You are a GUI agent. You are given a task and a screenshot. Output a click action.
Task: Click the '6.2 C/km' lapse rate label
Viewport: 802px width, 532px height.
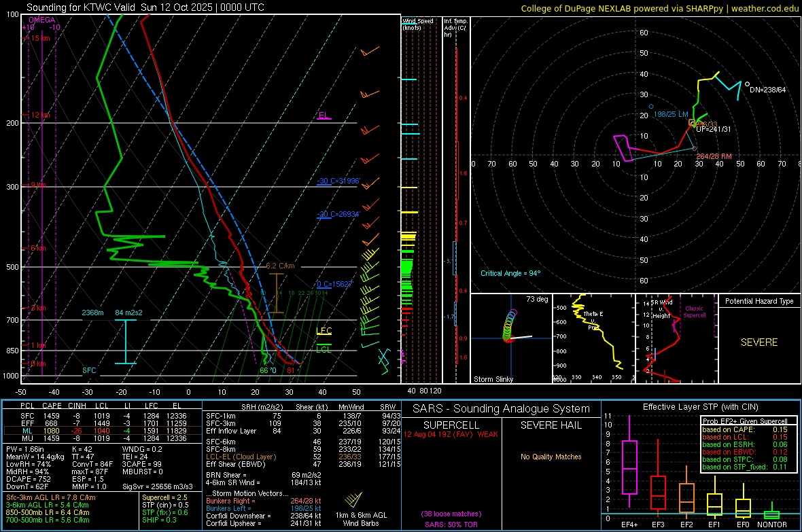(x=280, y=266)
